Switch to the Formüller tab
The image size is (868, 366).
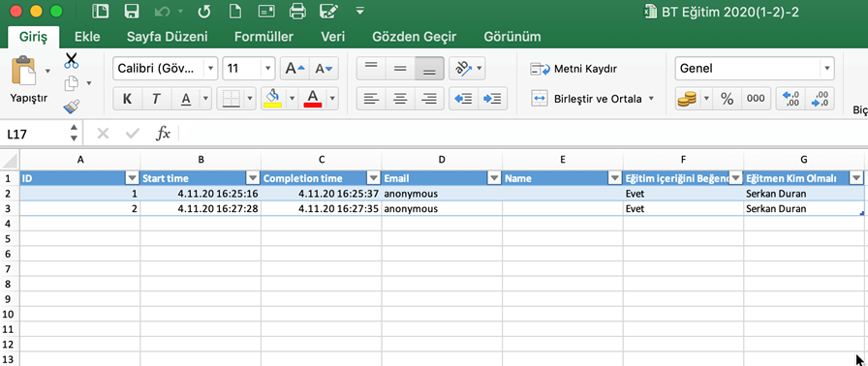pyautogui.click(x=264, y=37)
